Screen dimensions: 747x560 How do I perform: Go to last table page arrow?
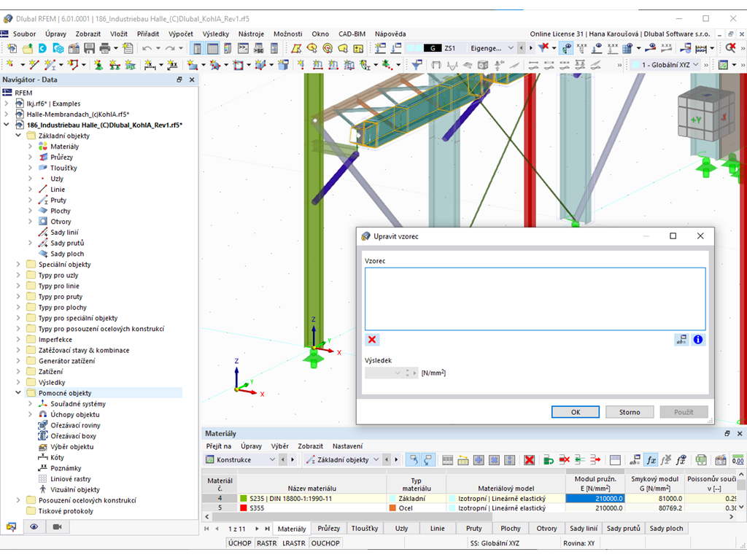coord(267,529)
